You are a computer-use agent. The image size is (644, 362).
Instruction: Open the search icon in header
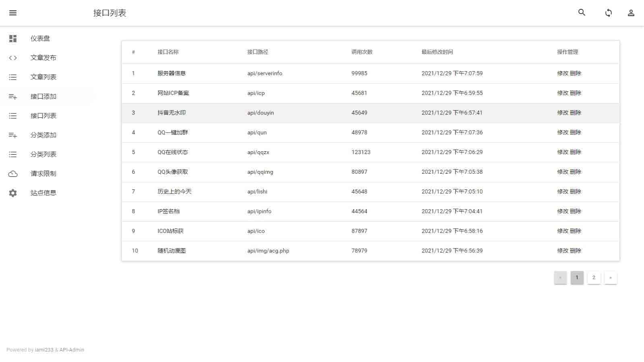(x=582, y=12)
